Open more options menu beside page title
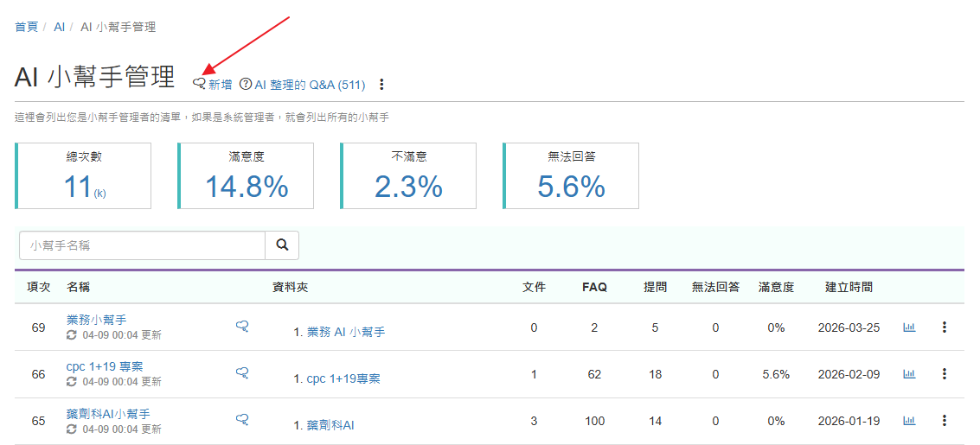Viewport: 980px width, 445px height. point(381,85)
